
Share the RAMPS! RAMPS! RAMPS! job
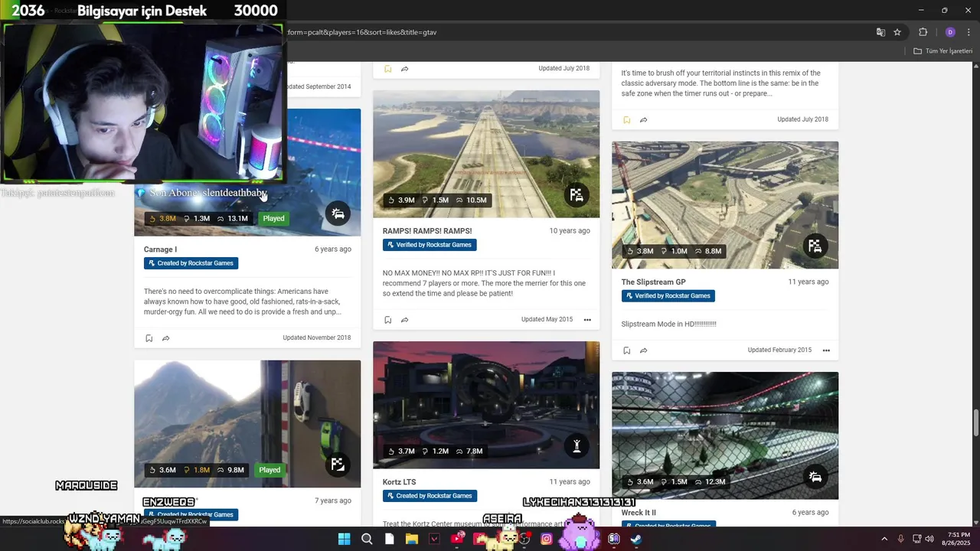tap(404, 320)
